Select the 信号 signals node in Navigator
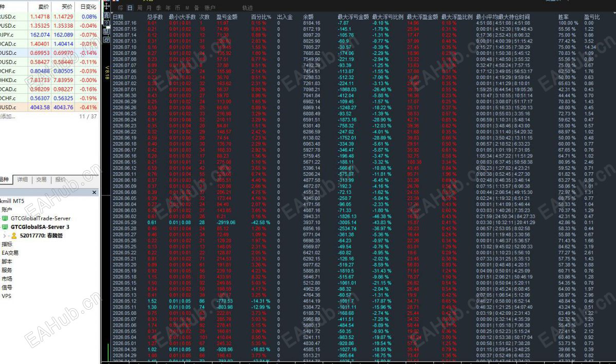The image size is (616, 364). point(7,287)
